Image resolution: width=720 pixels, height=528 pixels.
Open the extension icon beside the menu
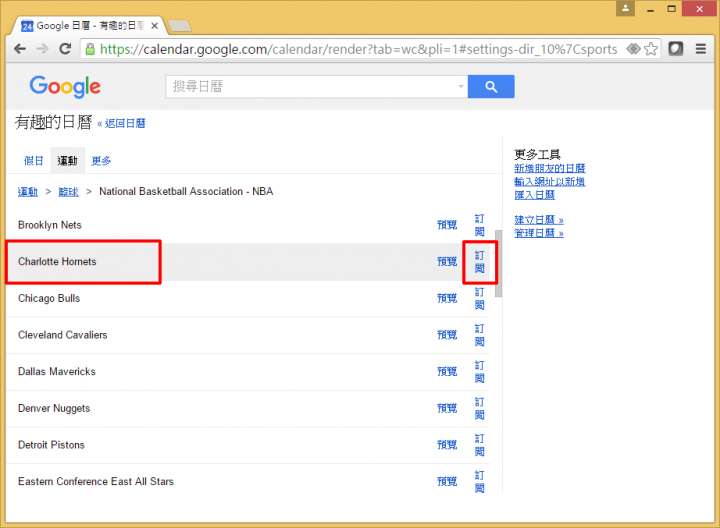coord(676,49)
